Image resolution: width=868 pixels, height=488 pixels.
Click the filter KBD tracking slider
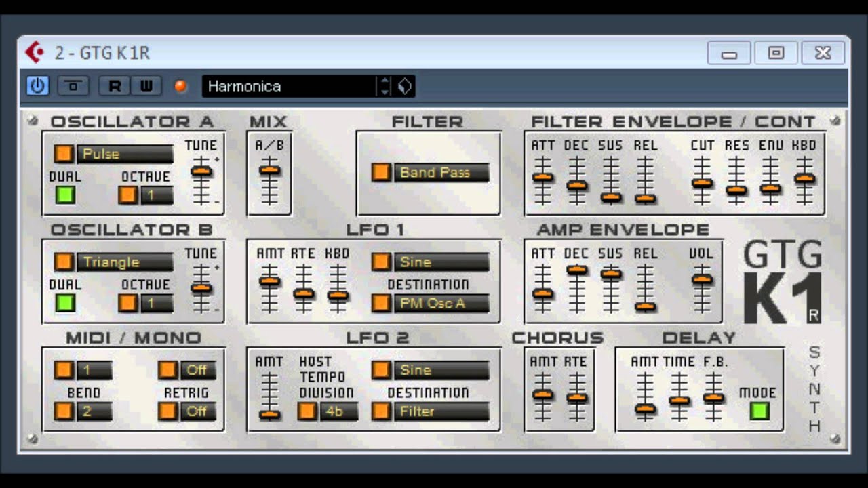[804, 180]
